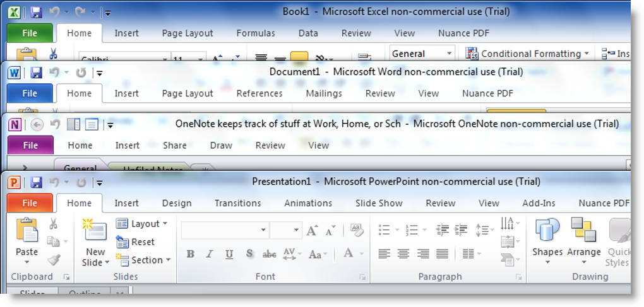Toggle Italic in PowerPoint Font group
This screenshot has height=307, width=644.
point(210,254)
